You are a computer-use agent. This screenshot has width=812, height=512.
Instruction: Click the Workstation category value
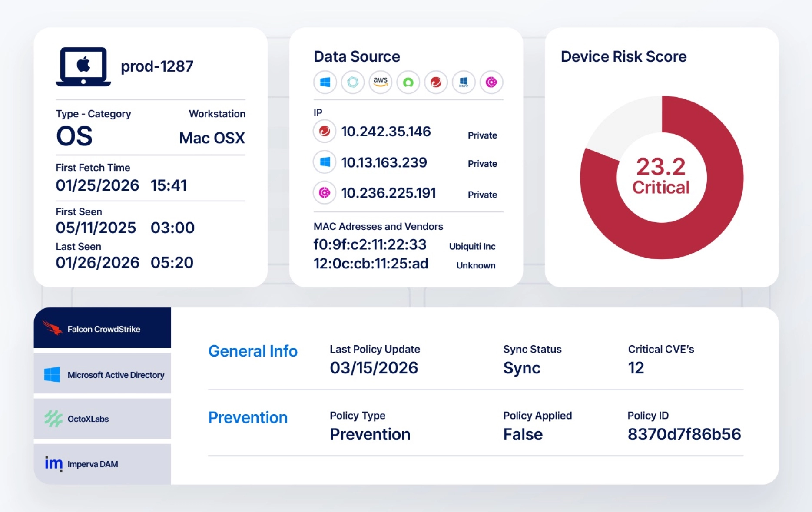tap(217, 114)
